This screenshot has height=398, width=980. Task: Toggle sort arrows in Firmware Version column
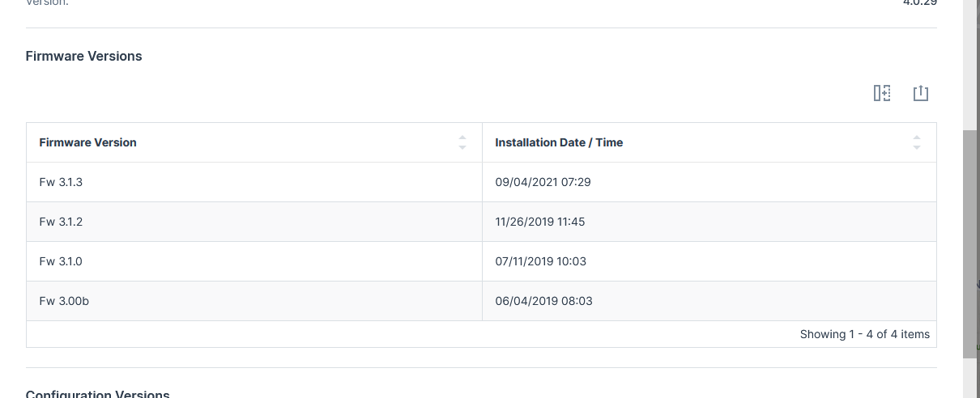coord(462,142)
